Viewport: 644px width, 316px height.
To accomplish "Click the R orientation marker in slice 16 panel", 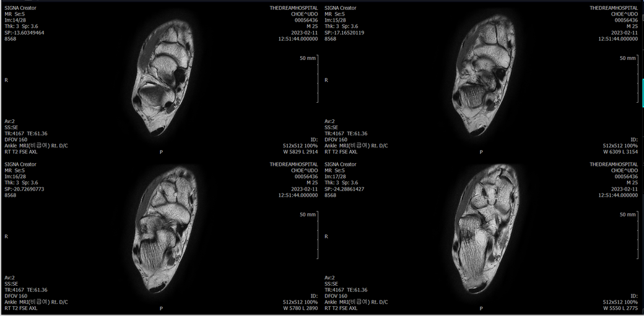I will (6, 236).
